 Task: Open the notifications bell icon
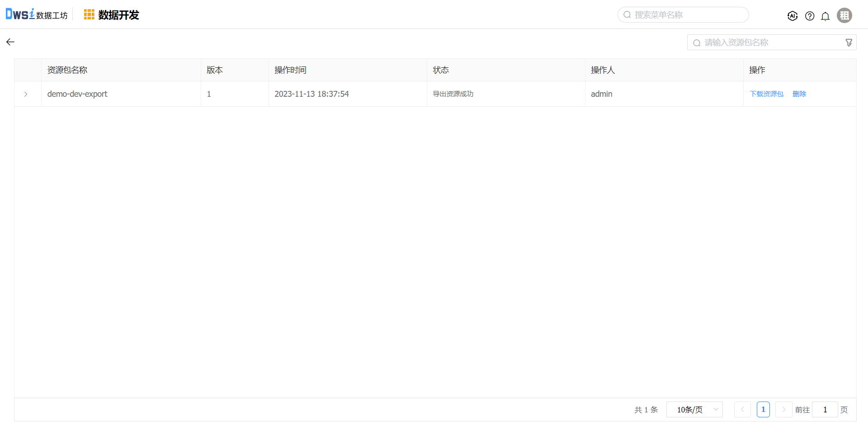point(825,16)
